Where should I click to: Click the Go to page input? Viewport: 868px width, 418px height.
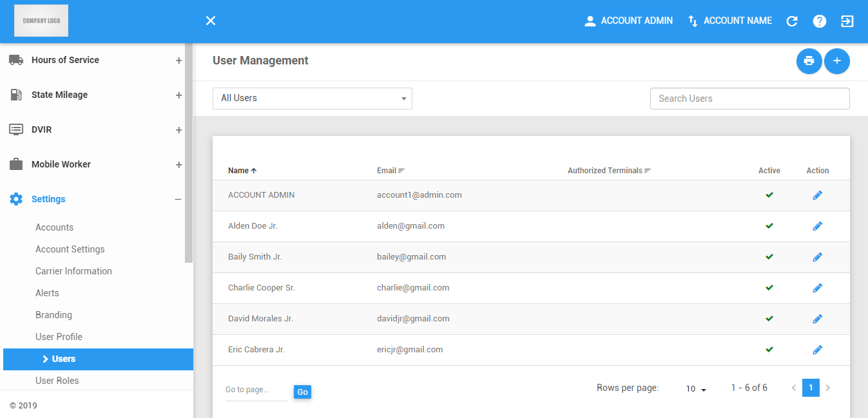point(256,390)
